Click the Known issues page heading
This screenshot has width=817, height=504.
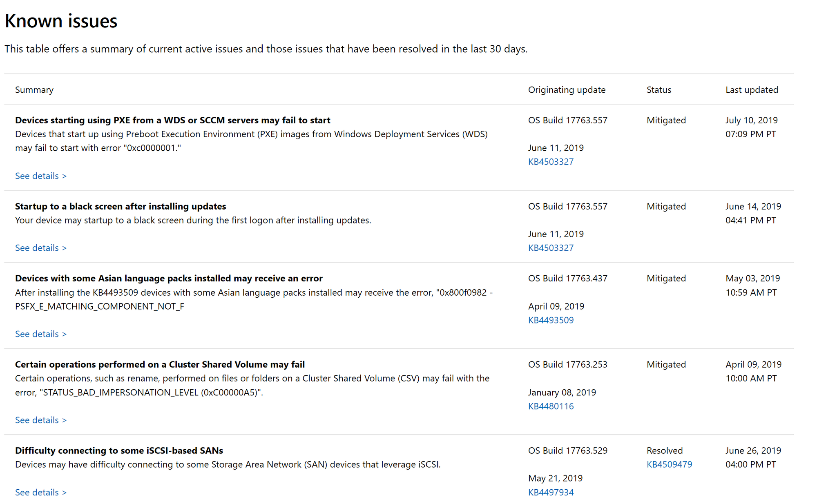(x=60, y=21)
